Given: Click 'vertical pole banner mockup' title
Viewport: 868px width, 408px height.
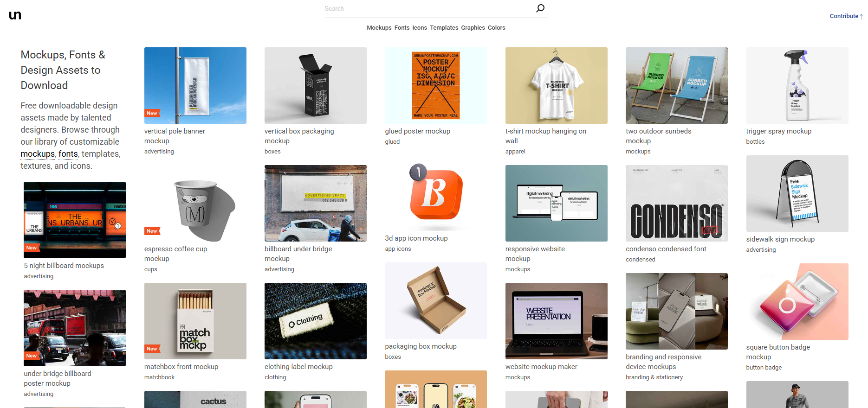Looking at the screenshot, I should 175,136.
